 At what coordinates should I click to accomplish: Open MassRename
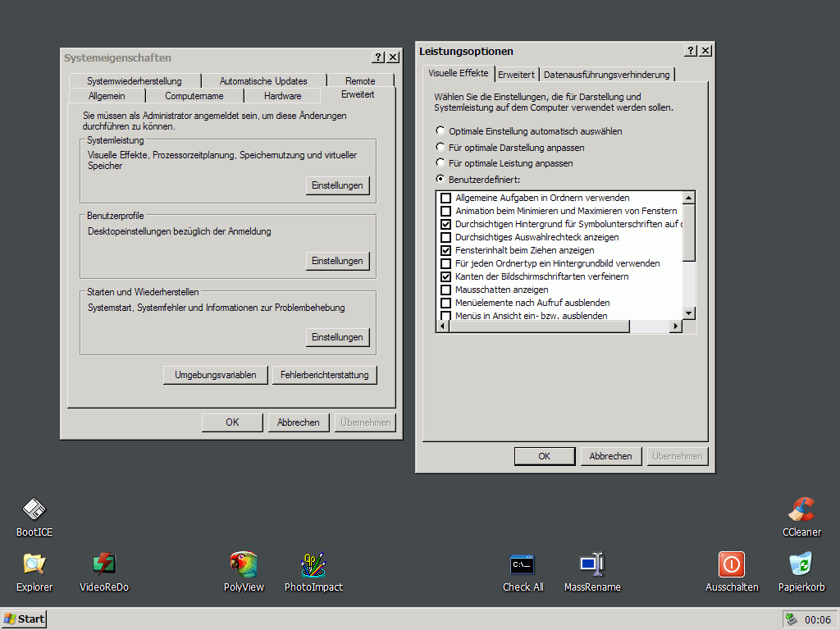[592, 564]
